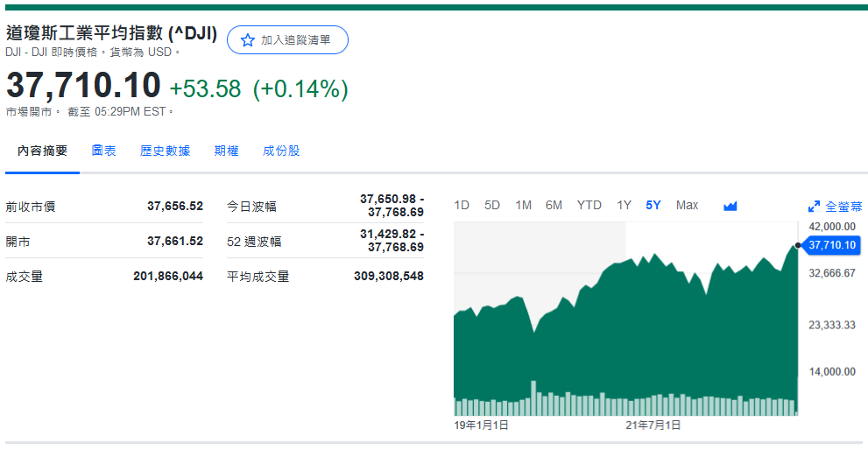Click the 37,710.10 current price marker on chart
Viewport: 868px width, 450px height.
point(831,245)
